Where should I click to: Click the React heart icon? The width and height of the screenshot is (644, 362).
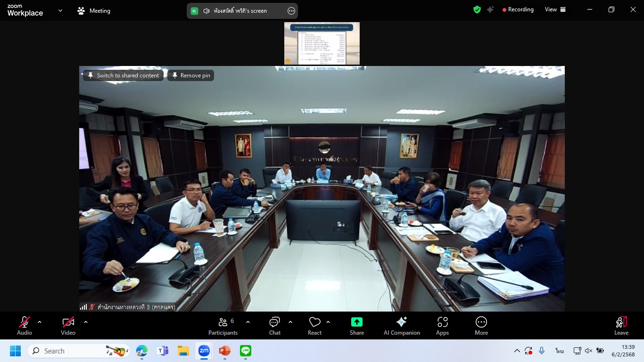pos(314,325)
